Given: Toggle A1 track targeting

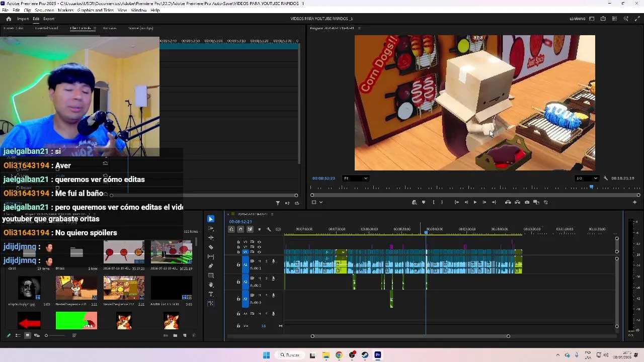Looking at the screenshot, I should point(246,264).
